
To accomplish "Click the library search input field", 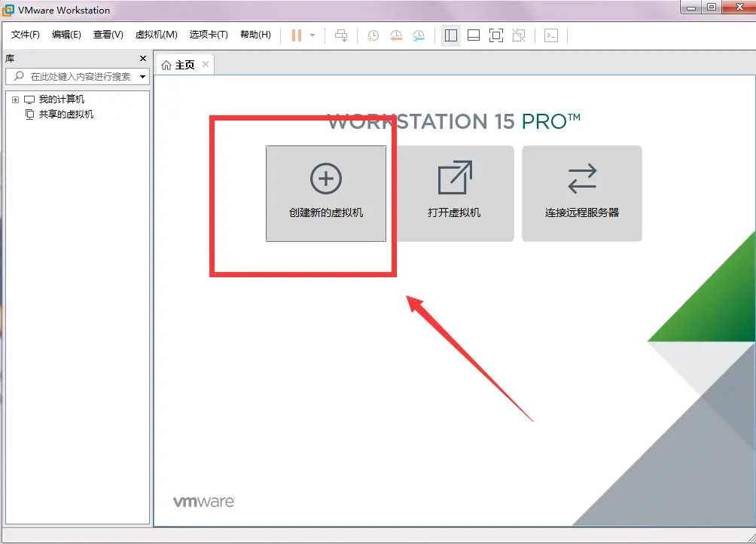I will point(77,76).
